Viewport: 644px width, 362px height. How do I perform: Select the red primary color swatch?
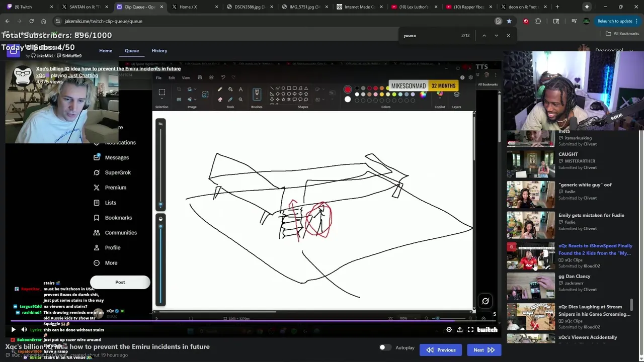pyautogui.click(x=347, y=90)
